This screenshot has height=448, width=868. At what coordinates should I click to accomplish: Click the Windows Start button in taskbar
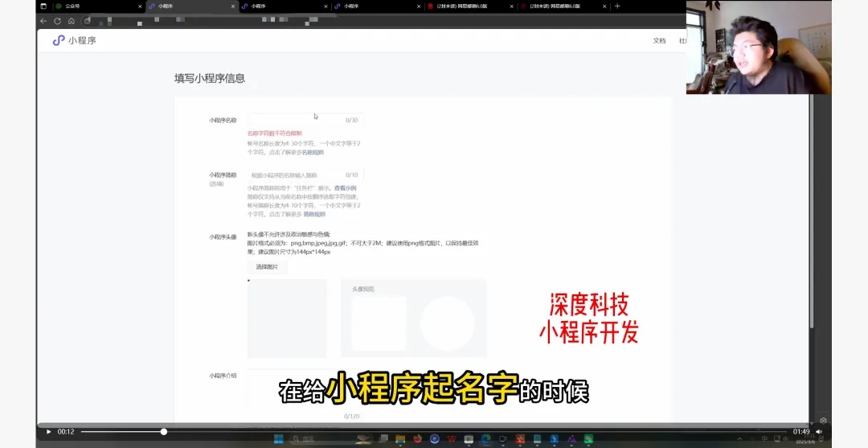tap(278, 439)
